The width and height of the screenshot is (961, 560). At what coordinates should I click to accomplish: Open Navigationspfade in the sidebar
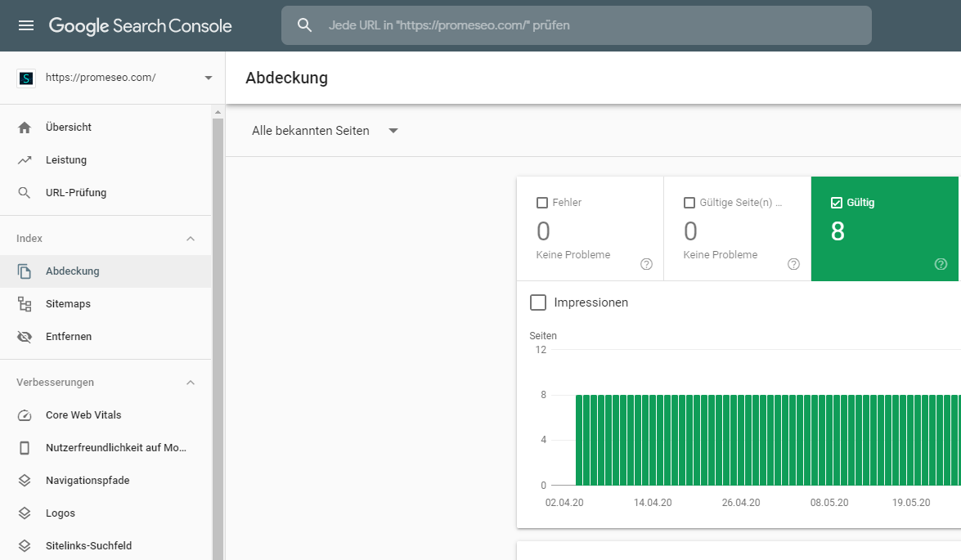[x=88, y=481]
